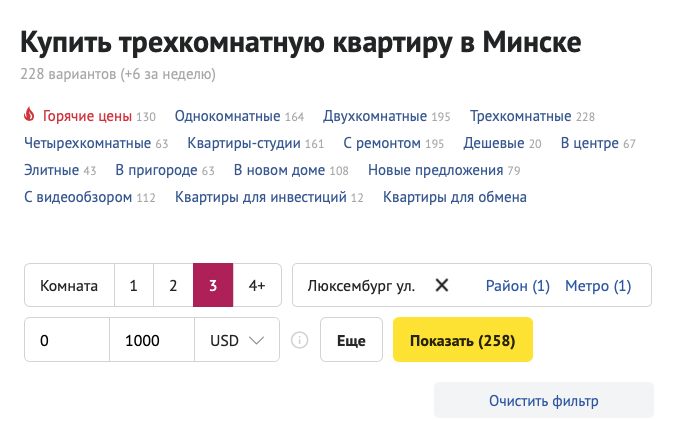This screenshot has width=674, height=447.
Task: Open the USD currency dropdown
Action: point(237,341)
